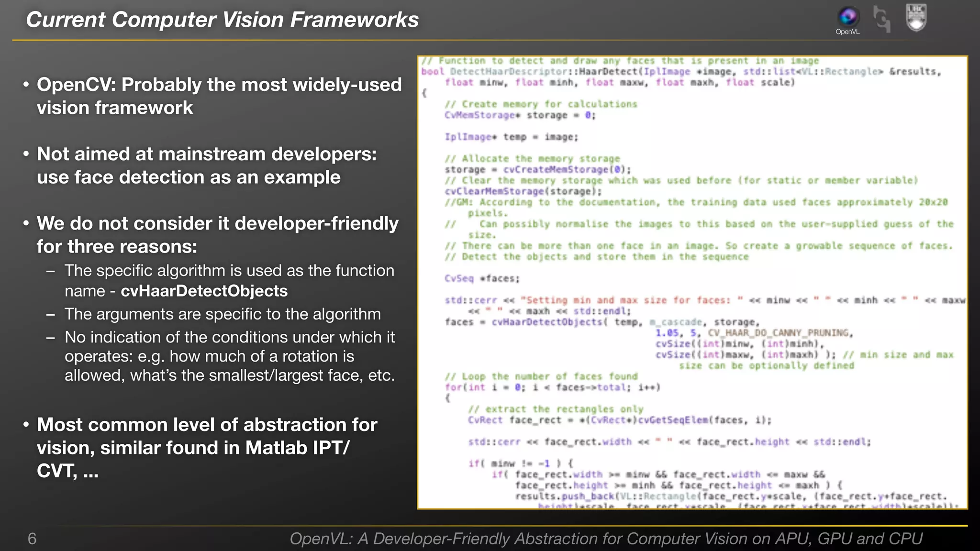Click the grey GPU logo icon
Viewport: 980px width, 551px height.
(881, 19)
